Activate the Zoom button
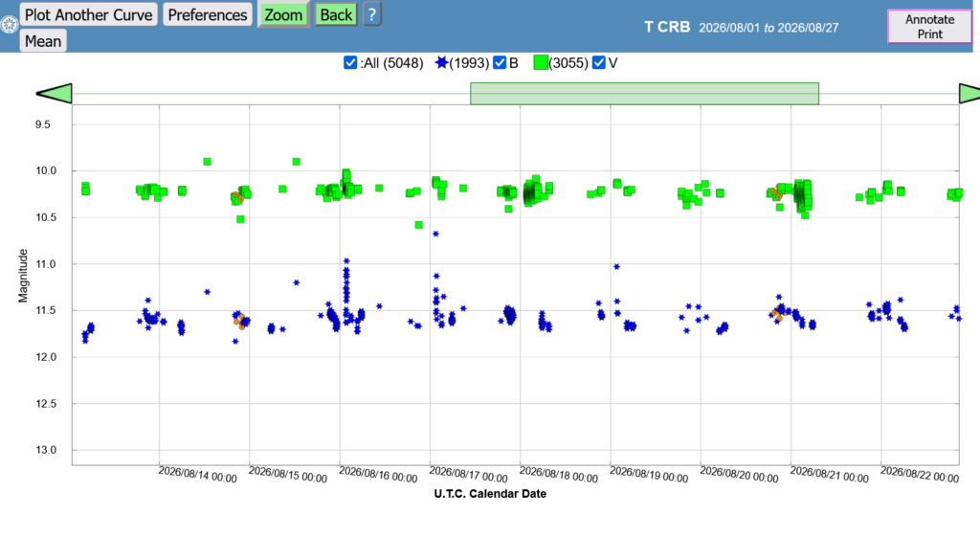This screenshot has width=980, height=538. pyautogui.click(x=283, y=14)
